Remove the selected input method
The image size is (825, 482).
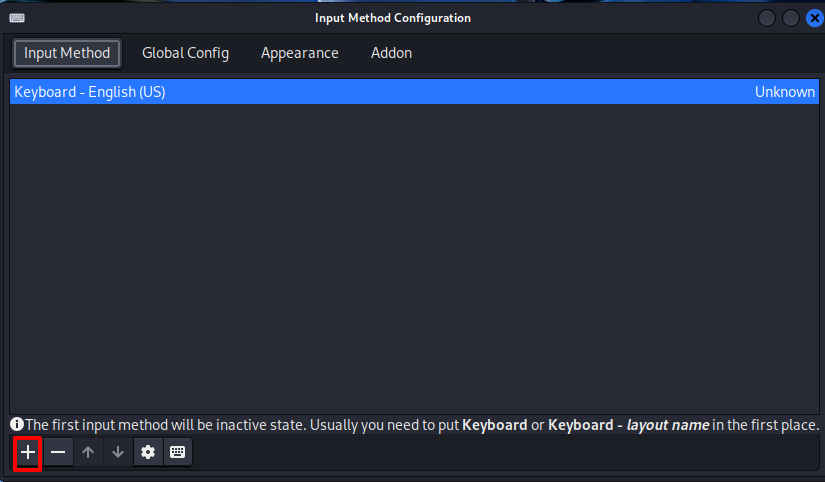click(58, 452)
